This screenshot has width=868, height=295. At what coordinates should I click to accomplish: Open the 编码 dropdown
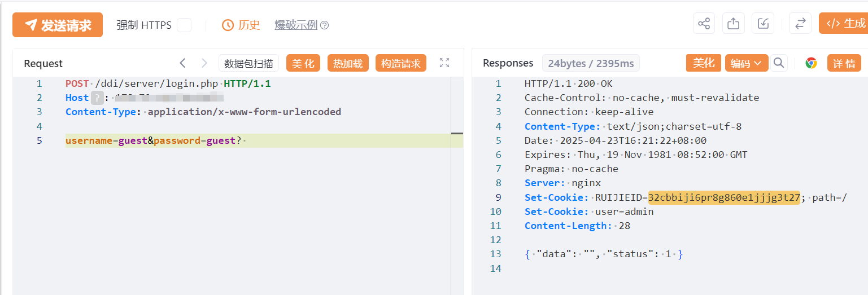pos(747,63)
